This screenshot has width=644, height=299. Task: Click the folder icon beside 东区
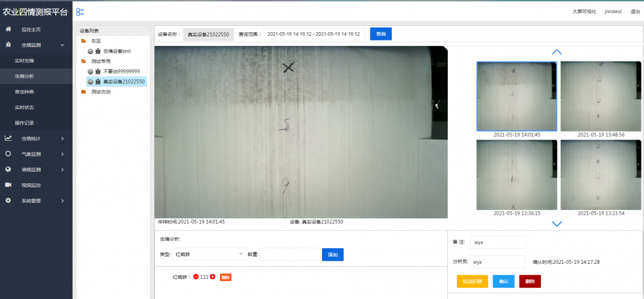pos(84,41)
